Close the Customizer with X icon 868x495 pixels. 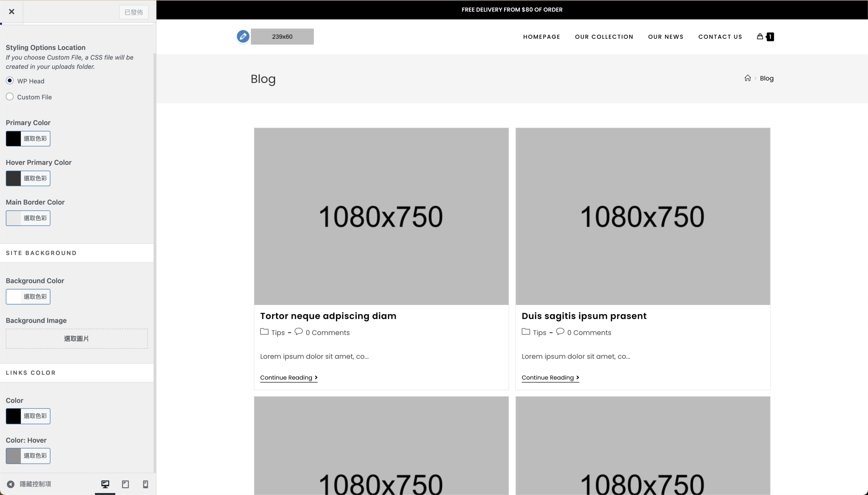[12, 12]
